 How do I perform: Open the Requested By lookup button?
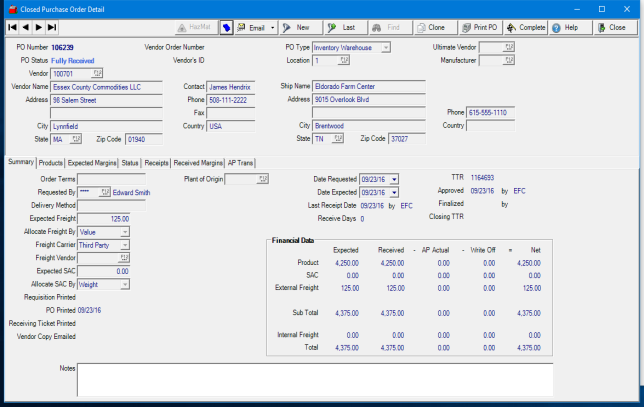click(106, 192)
